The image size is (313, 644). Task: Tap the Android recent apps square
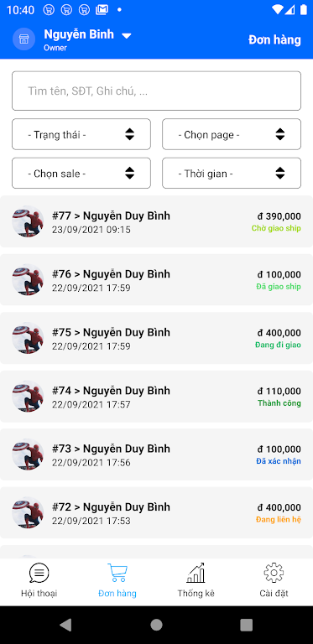(246, 625)
